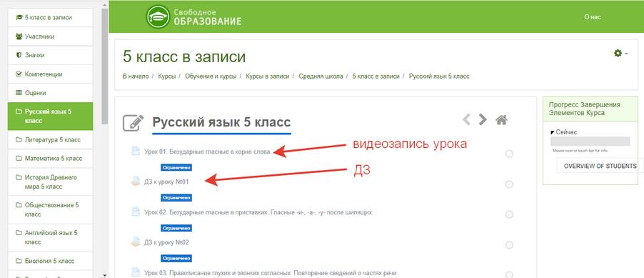The height and width of the screenshot is (278, 644).
Task: Toggle completion circle for Урок 01
Action: point(509,154)
